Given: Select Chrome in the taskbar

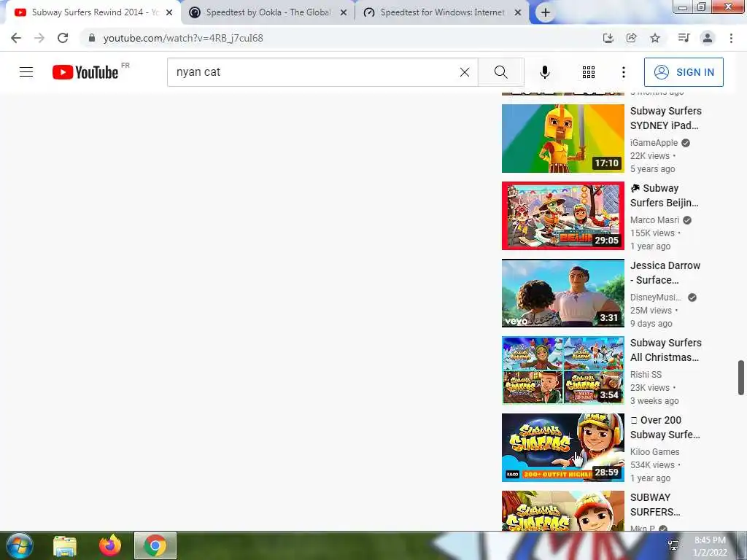Looking at the screenshot, I should tap(155, 545).
